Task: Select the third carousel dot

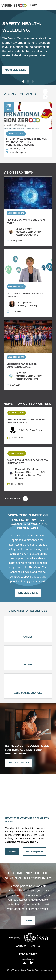Action: 32,81
